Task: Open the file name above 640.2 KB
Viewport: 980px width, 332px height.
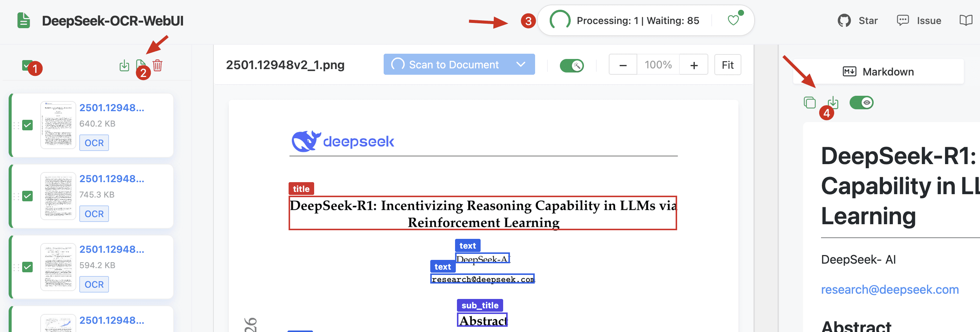Action: (112, 108)
